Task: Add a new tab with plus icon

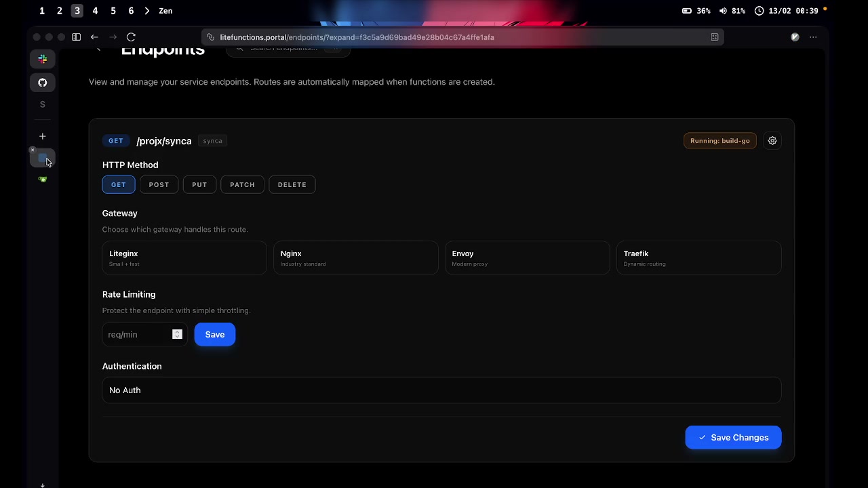Action: pos(42,136)
